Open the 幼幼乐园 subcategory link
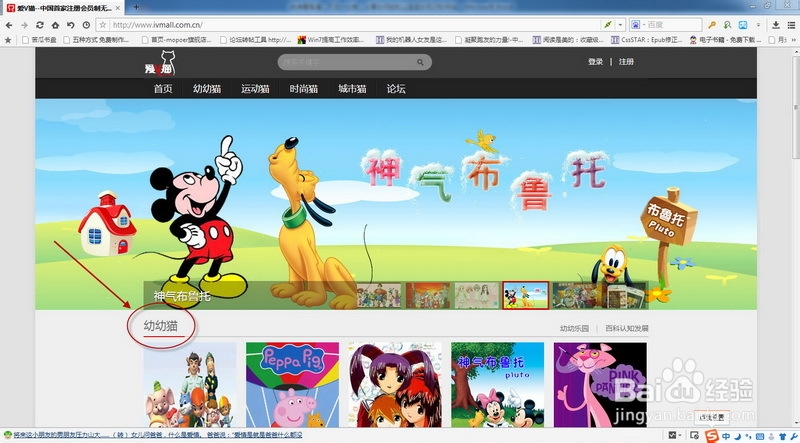This screenshot has height=443, width=800. tap(574, 328)
